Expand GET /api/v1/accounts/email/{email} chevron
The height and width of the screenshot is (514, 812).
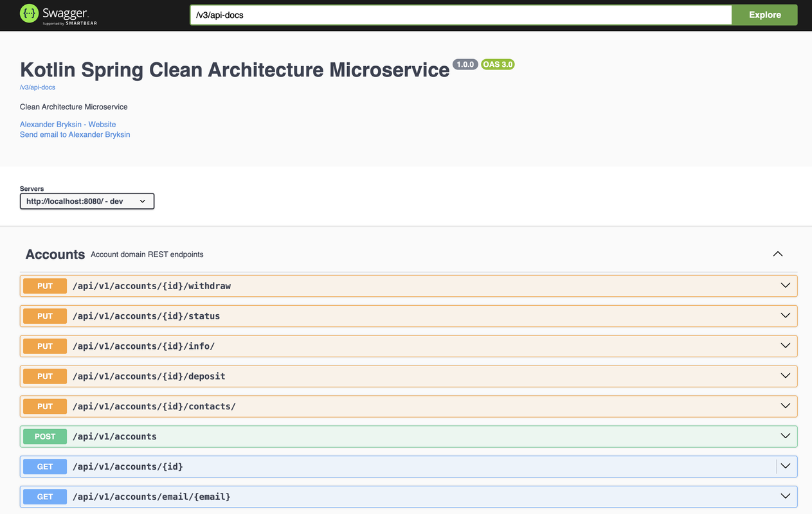coord(785,497)
